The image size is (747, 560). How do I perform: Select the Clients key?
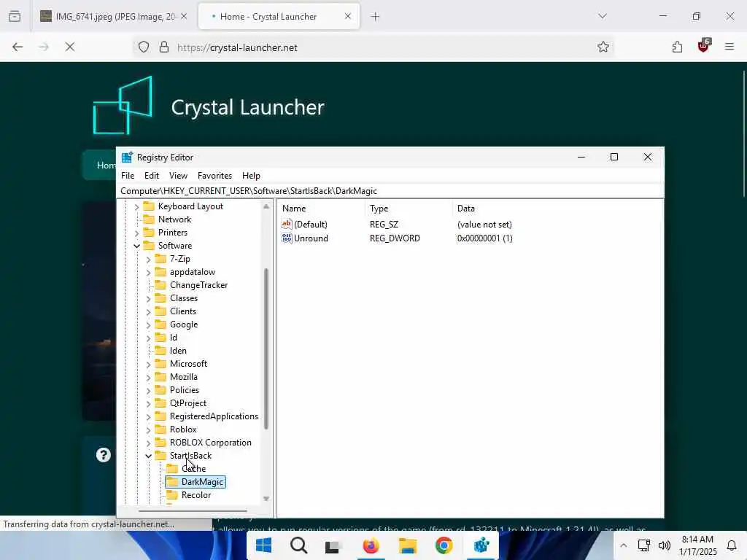click(x=183, y=311)
